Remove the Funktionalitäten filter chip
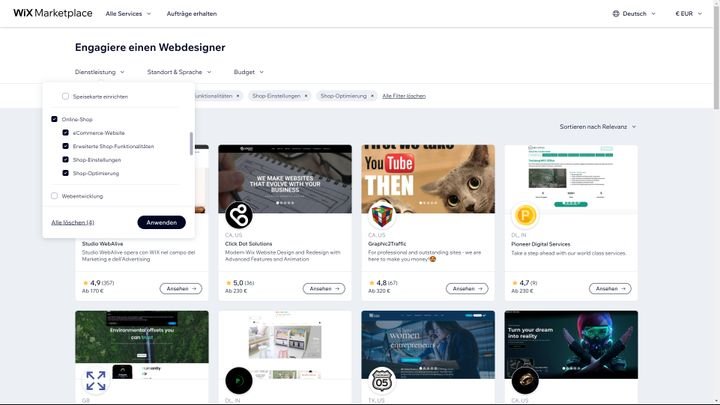This screenshot has height=405, width=720. coord(237,96)
